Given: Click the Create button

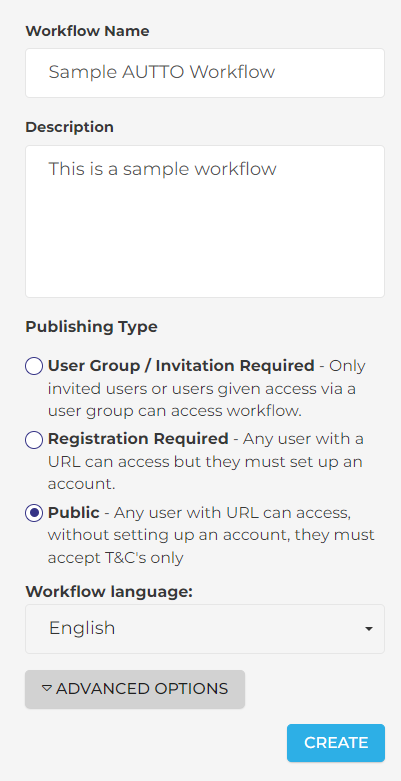Looking at the screenshot, I should pyautogui.click(x=336, y=743).
